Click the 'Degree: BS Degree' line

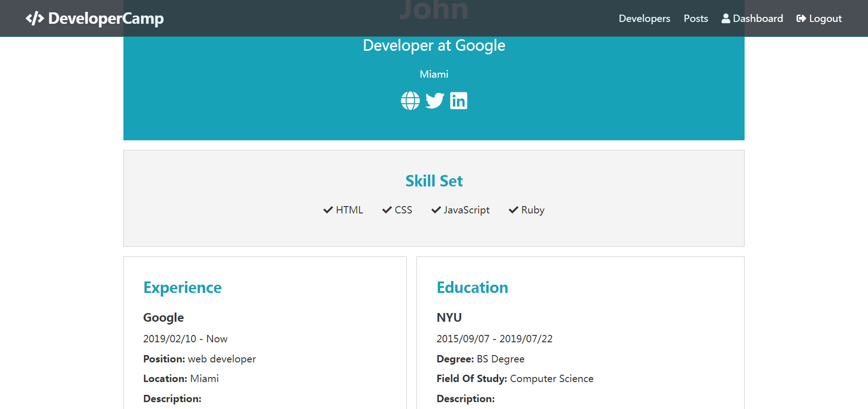coord(480,359)
